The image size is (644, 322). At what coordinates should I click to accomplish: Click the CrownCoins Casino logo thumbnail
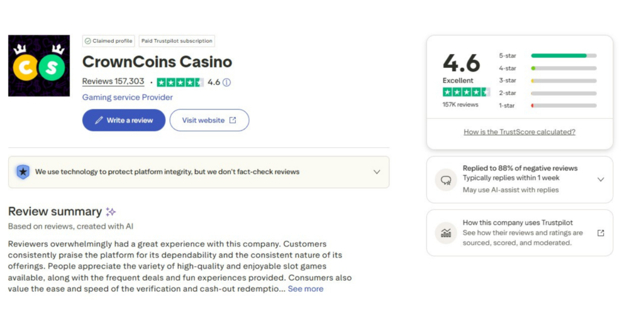tap(38, 65)
